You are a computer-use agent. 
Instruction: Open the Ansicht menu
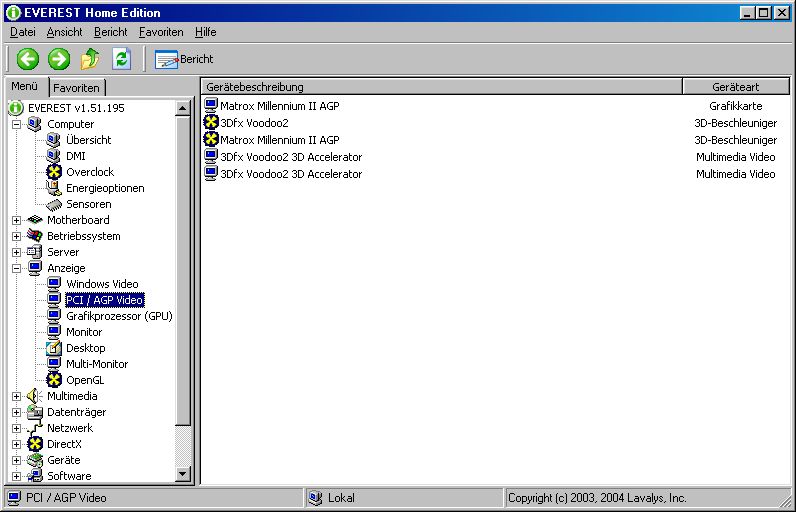(64, 32)
